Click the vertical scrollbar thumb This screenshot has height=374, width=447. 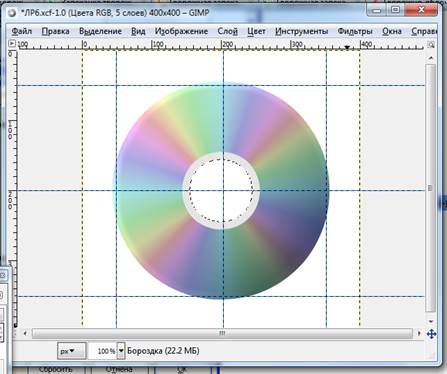431,188
